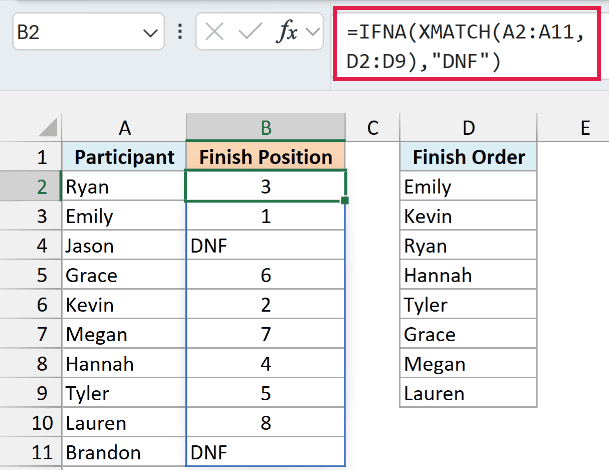Image resolution: width=609 pixels, height=470 pixels.
Task: Select cell A10 containing Lauren
Action: 124,422
